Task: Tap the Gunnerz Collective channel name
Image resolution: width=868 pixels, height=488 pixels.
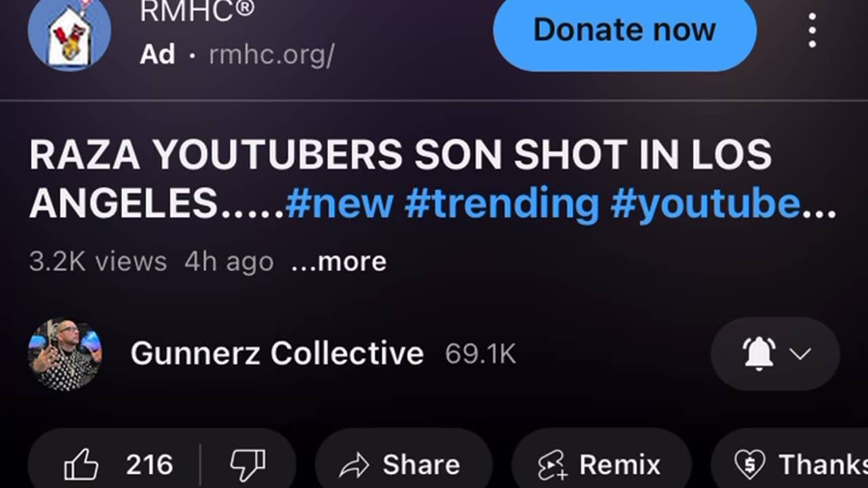Action: [277, 354]
